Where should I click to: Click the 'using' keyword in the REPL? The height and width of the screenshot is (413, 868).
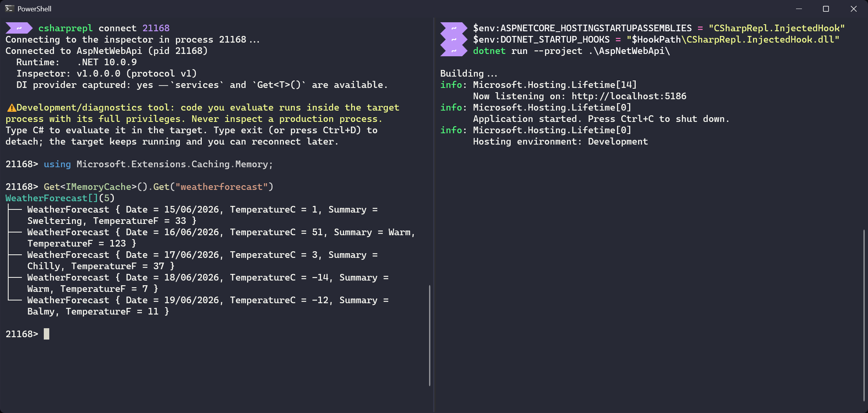click(57, 164)
